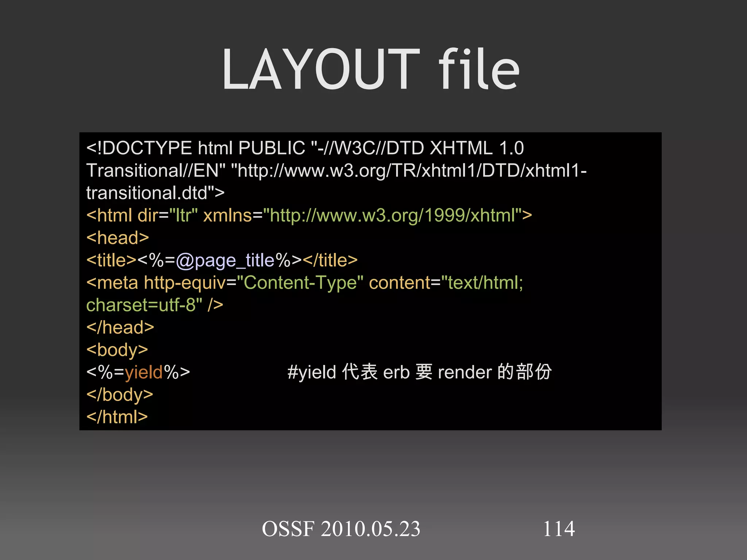The height and width of the screenshot is (560, 747).
Task: Click the closing body tag
Action: [x=120, y=395]
